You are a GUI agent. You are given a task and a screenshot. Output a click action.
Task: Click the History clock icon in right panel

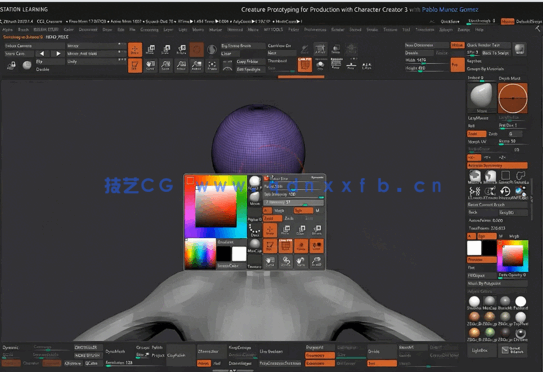[x=505, y=191]
